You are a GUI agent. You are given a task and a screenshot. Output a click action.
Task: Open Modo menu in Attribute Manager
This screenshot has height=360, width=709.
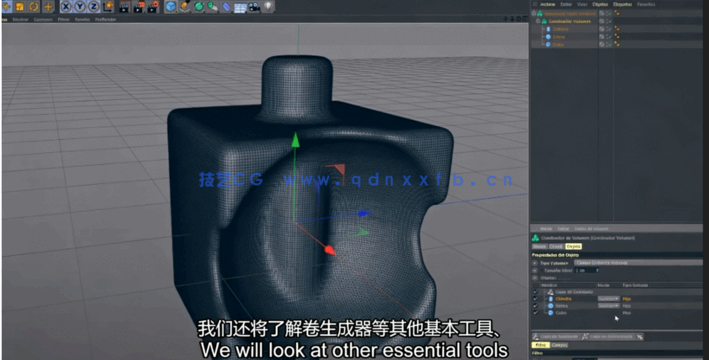click(546, 229)
